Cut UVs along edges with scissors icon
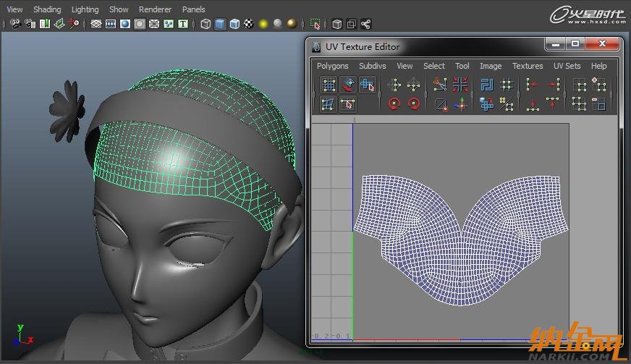 pyautogui.click(x=440, y=85)
